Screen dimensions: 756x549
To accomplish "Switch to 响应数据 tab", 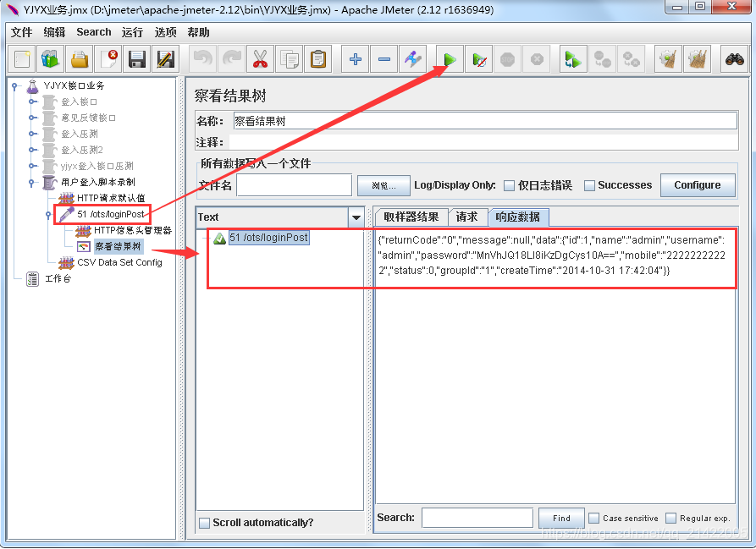I will pyautogui.click(x=518, y=217).
